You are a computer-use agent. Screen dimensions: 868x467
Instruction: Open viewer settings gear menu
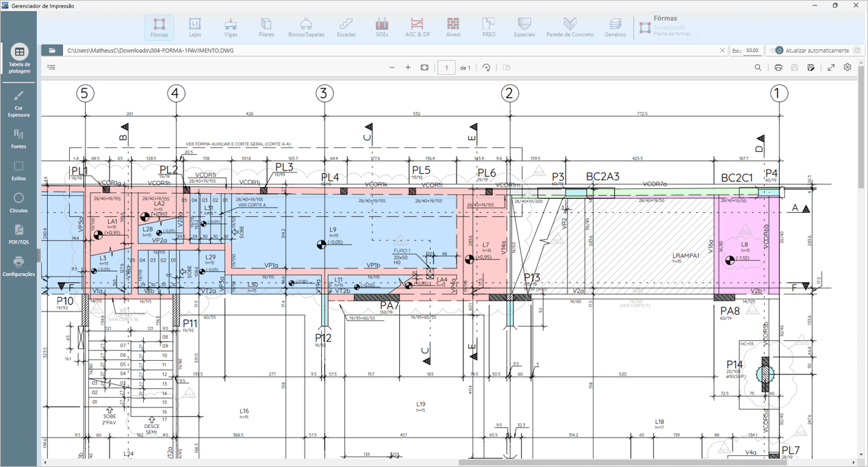pyautogui.click(x=847, y=68)
